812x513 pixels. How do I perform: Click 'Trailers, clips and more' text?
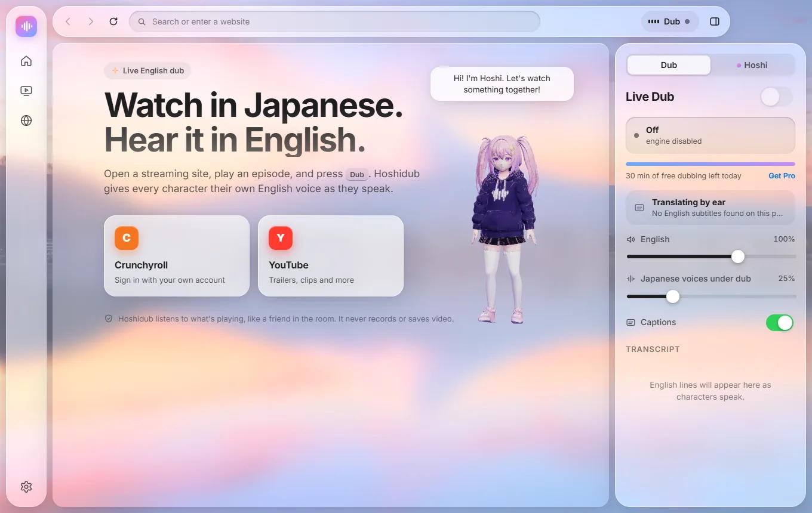pos(311,280)
